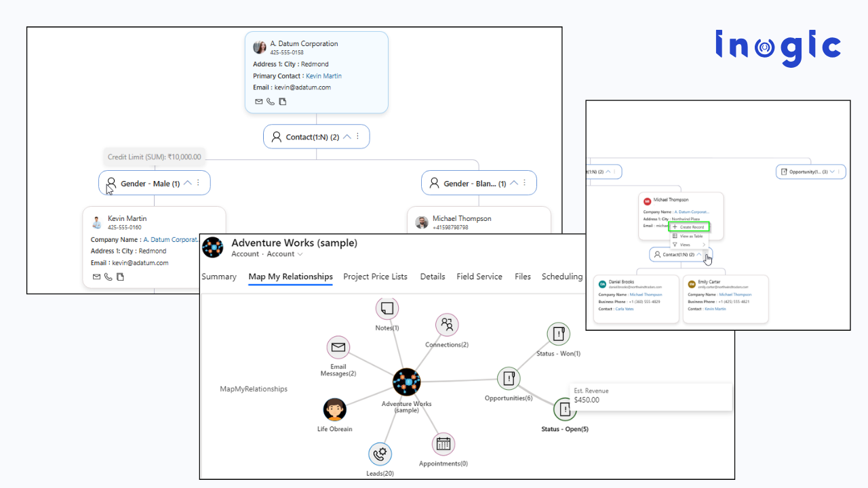This screenshot has height=488, width=868.
Task: Open the Email Messages(2) node
Action: [338, 348]
